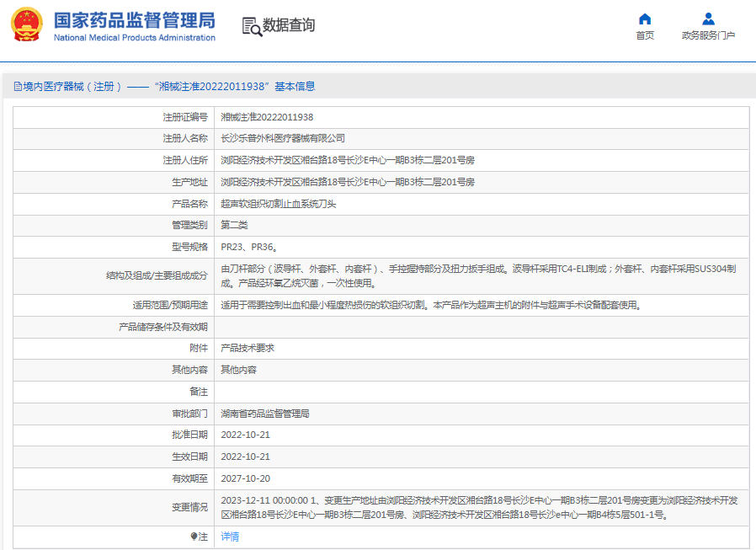Click the 生产地址 address value

(348, 182)
